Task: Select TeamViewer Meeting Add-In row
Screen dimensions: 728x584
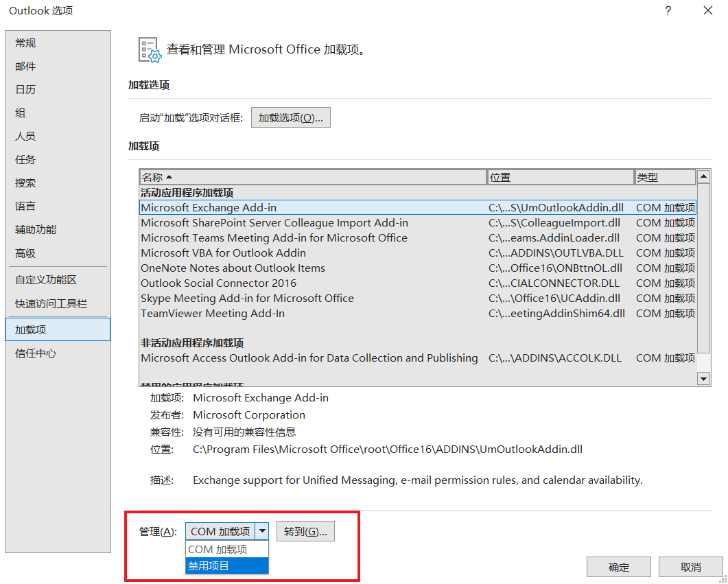Action: (213, 314)
